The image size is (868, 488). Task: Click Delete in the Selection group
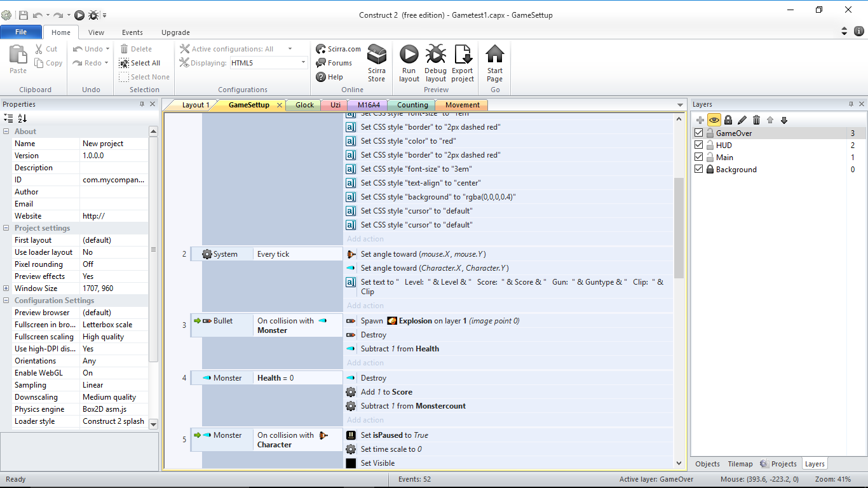tap(135, 49)
